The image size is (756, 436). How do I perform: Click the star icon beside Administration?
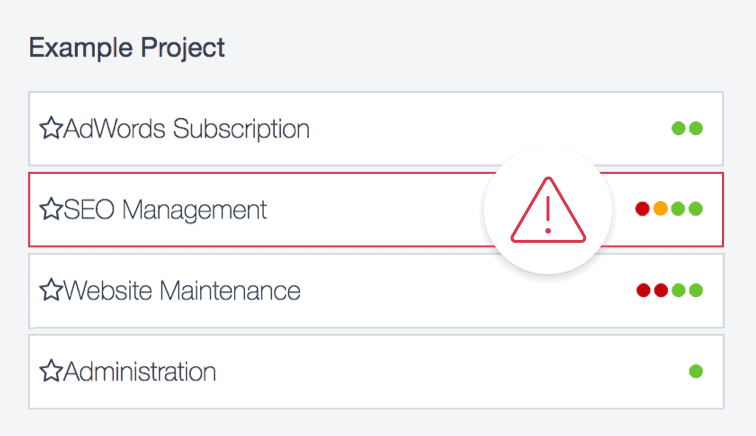point(50,372)
